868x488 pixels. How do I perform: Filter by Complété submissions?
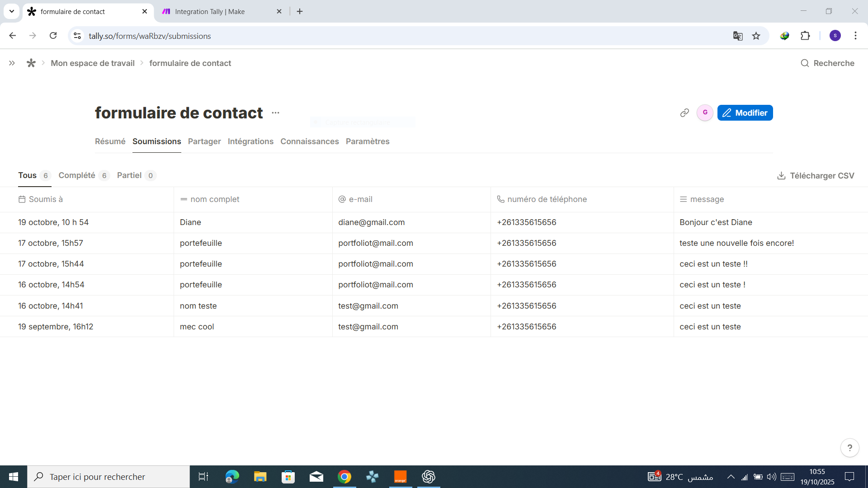(77, 175)
